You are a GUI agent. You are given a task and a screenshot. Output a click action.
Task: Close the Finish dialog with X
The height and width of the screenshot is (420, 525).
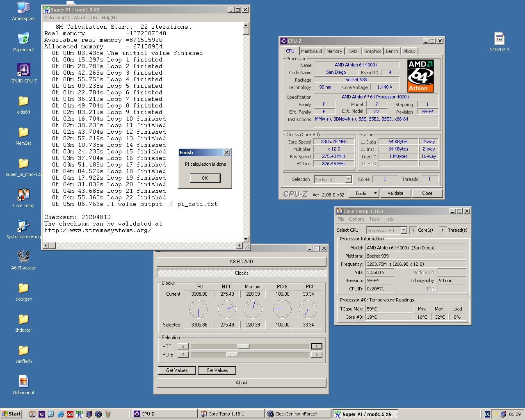coord(226,153)
